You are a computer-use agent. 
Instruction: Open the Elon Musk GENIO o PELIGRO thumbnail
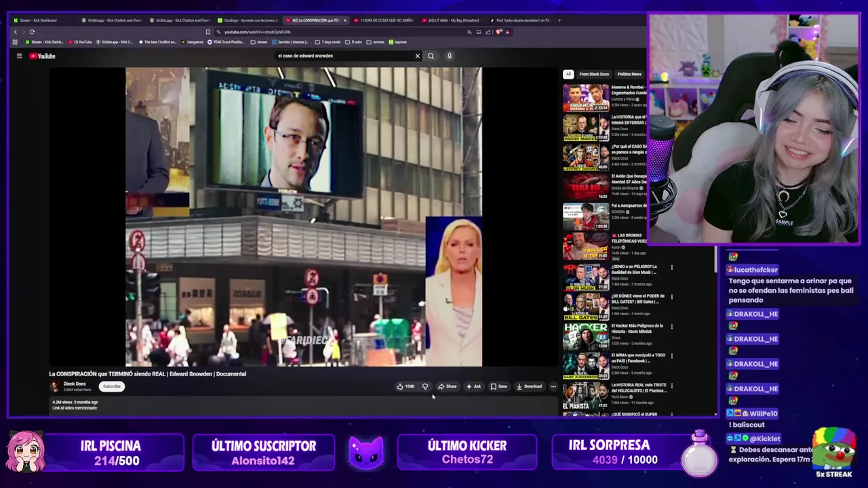586,277
